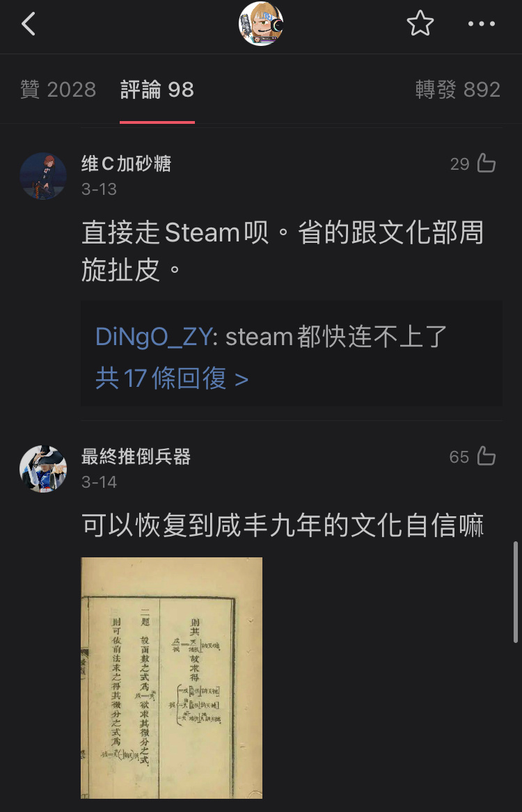Switch to the 轉發 892 tab
Image resolution: width=522 pixels, height=812 pixels.
click(458, 90)
